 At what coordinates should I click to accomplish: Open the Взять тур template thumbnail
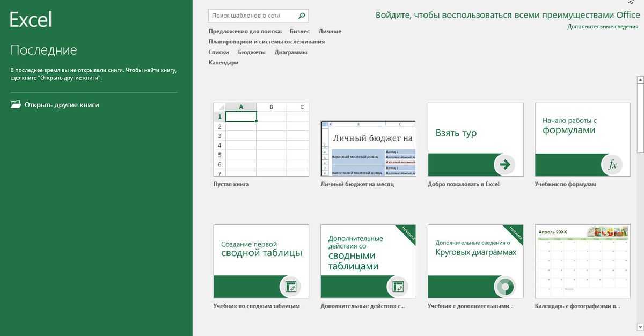pyautogui.click(x=475, y=140)
